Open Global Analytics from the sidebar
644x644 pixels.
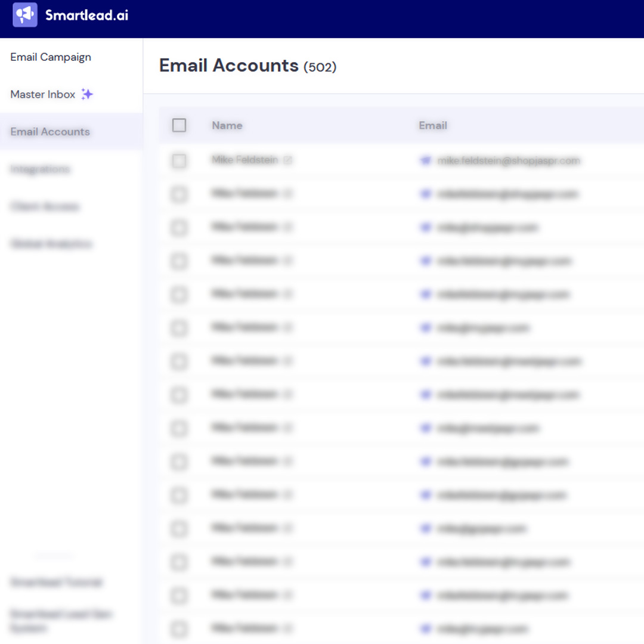[50, 244]
